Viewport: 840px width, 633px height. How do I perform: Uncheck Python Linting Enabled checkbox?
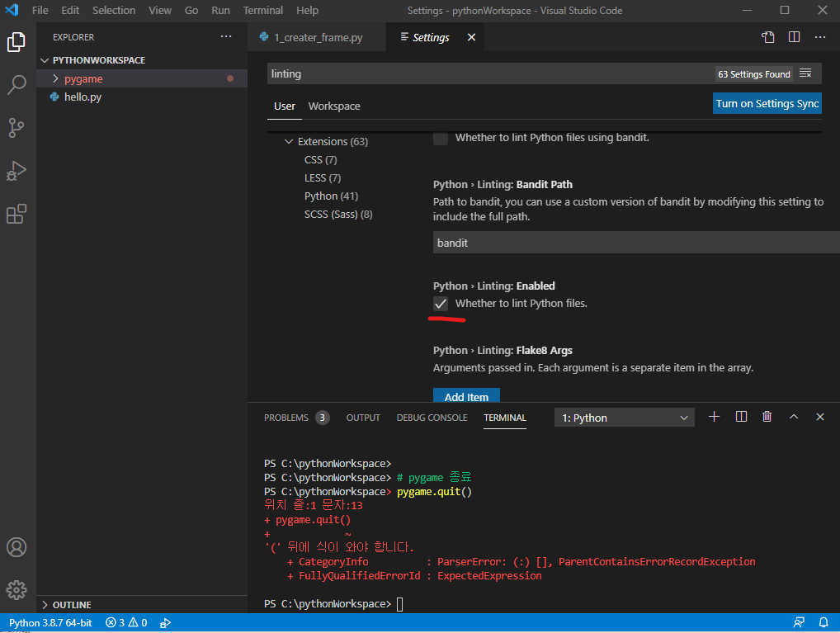441,304
